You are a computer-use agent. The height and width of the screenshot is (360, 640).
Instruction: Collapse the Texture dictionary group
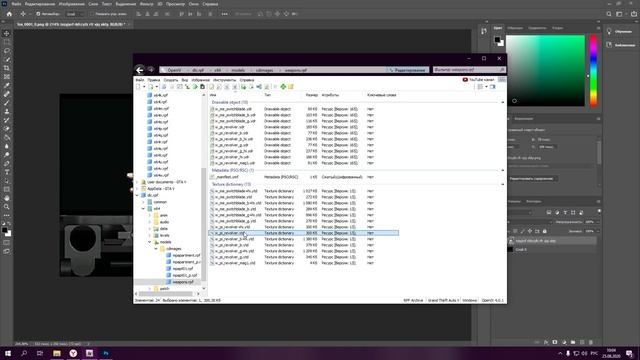coord(502,184)
